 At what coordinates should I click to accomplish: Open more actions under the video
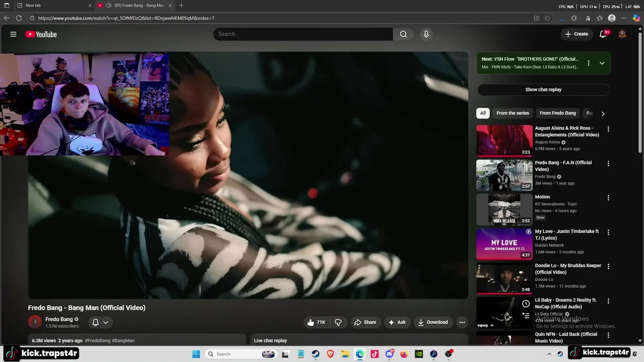[x=462, y=322]
